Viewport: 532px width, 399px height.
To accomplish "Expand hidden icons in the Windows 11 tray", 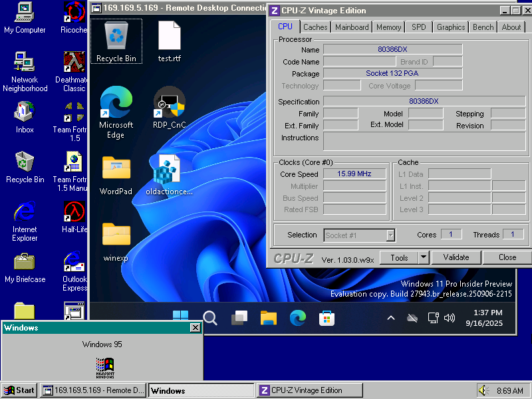I will (x=391, y=318).
